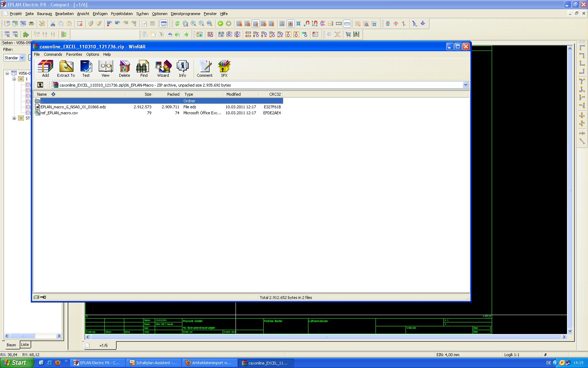
Task: Open the WinRAR address path dropdown
Action: [465, 85]
